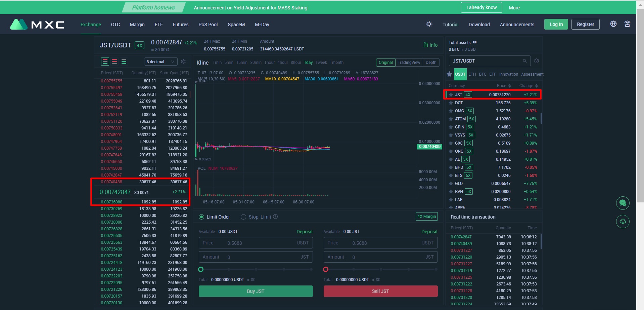Click Deposit link above buy form
644x310 pixels.
coord(305,232)
